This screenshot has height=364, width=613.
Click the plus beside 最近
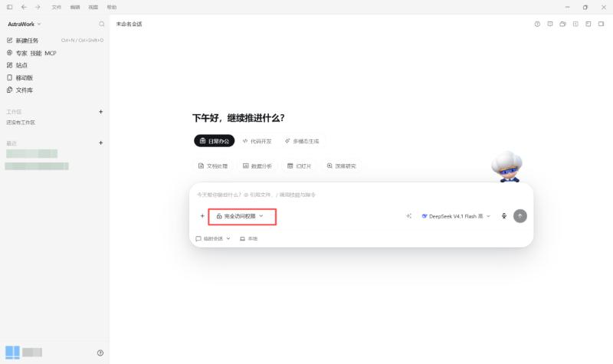[101, 143]
